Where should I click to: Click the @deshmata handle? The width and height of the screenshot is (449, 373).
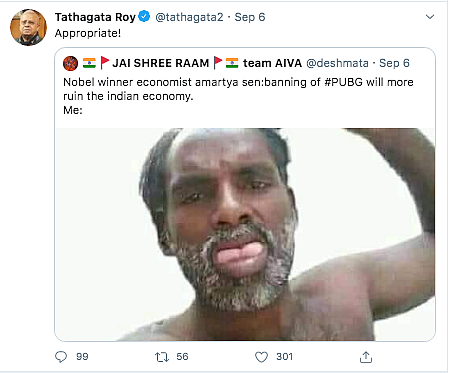coord(337,63)
